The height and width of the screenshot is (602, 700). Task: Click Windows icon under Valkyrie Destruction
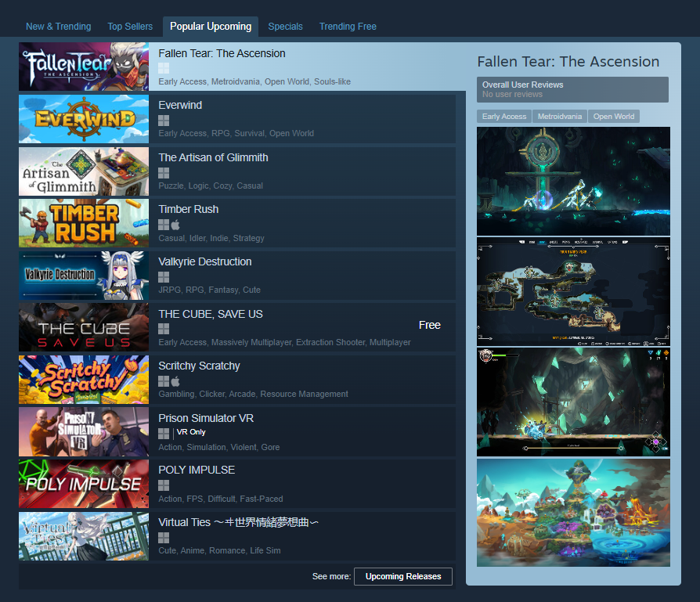click(x=164, y=277)
